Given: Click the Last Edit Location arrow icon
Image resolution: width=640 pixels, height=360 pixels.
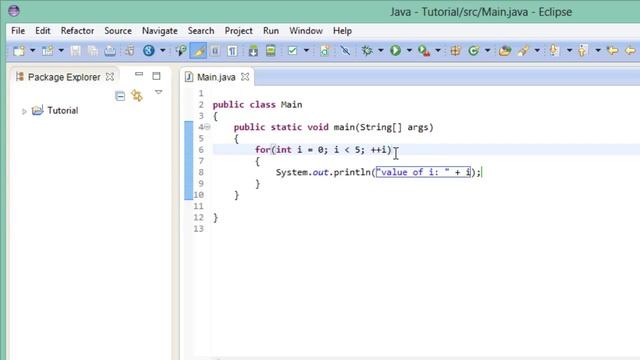Looking at the screenshot, I should [612, 51].
